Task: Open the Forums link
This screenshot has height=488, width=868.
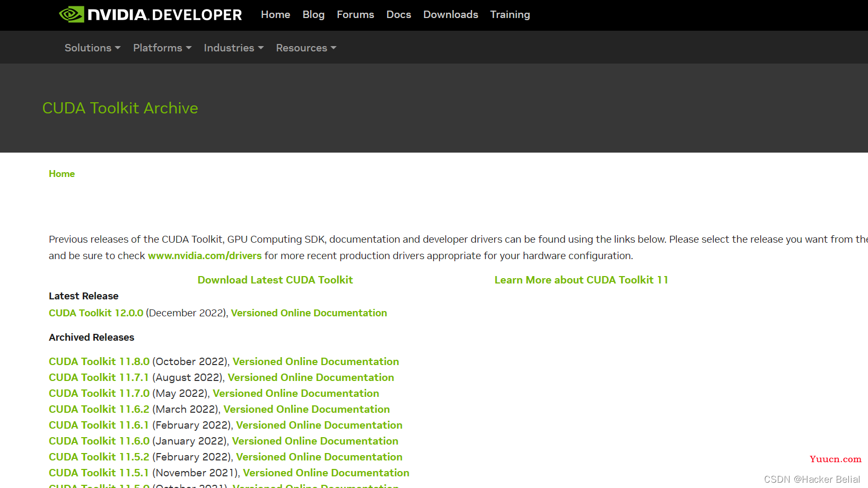Action: click(x=355, y=14)
